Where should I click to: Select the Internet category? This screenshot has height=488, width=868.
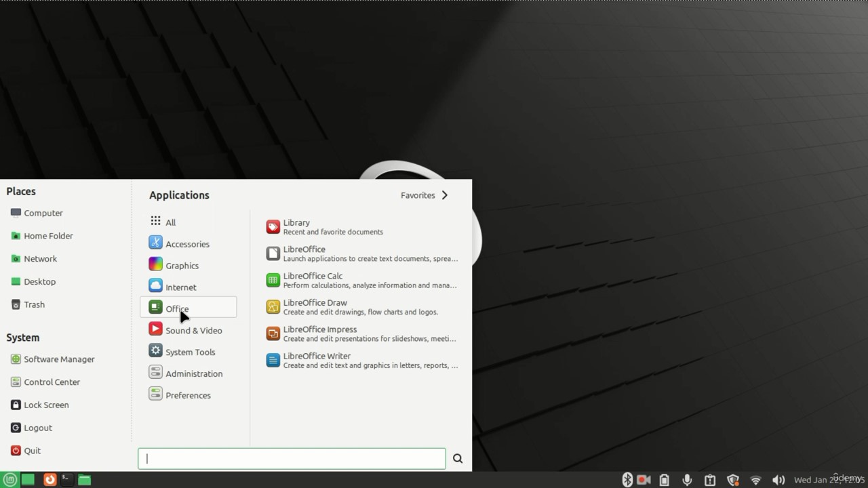tap(188, 287)
